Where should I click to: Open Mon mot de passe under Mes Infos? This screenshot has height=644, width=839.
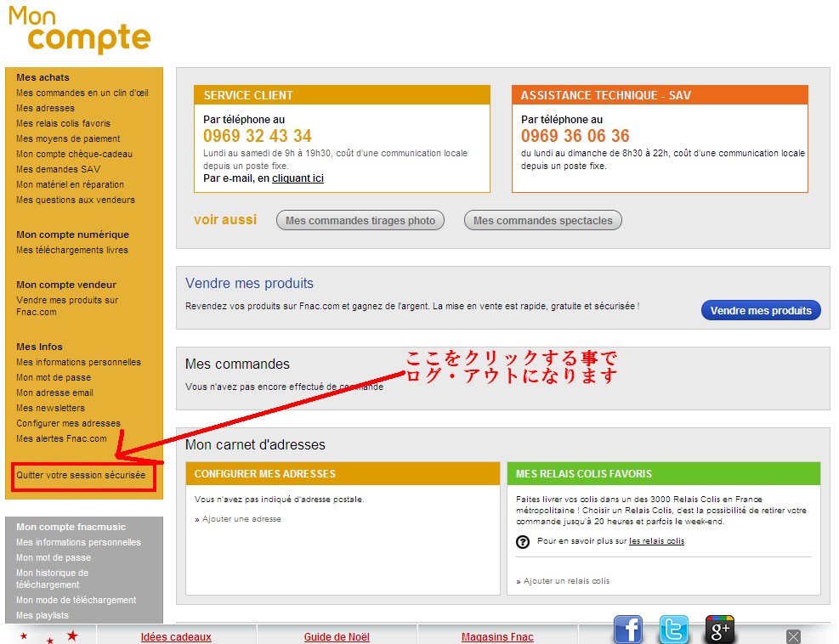pos(54,377)
